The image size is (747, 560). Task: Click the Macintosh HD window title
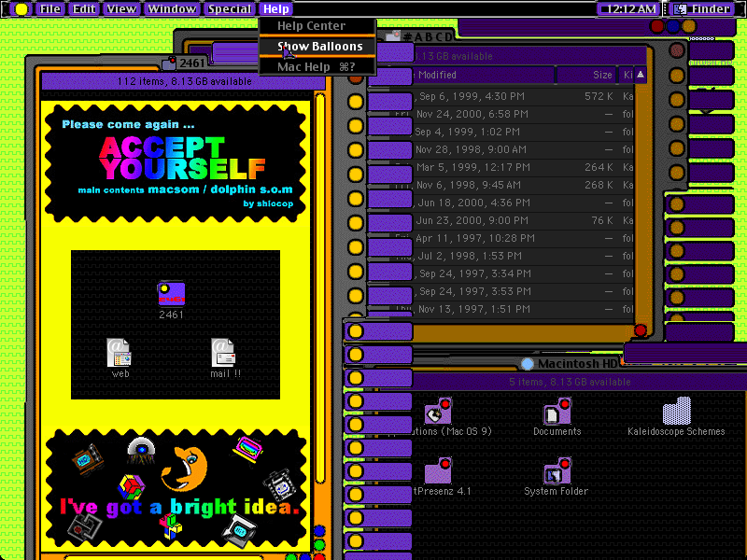click(x=577, y=364)
